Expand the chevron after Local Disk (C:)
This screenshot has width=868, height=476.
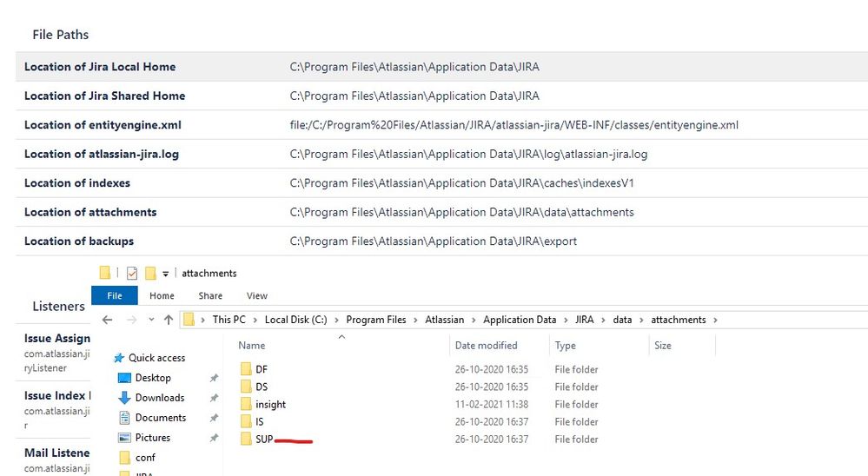[336, 320]
